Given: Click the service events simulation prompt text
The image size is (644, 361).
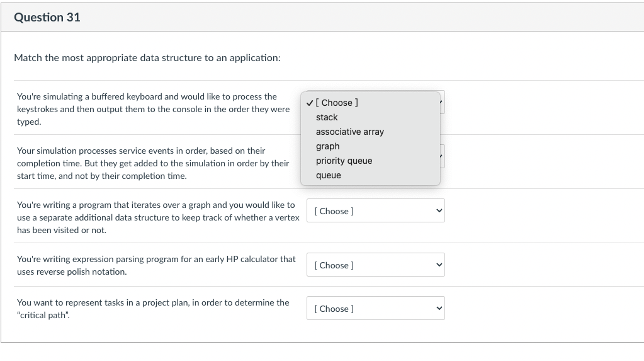Looking at the screenshot, I should coord(152,163).
